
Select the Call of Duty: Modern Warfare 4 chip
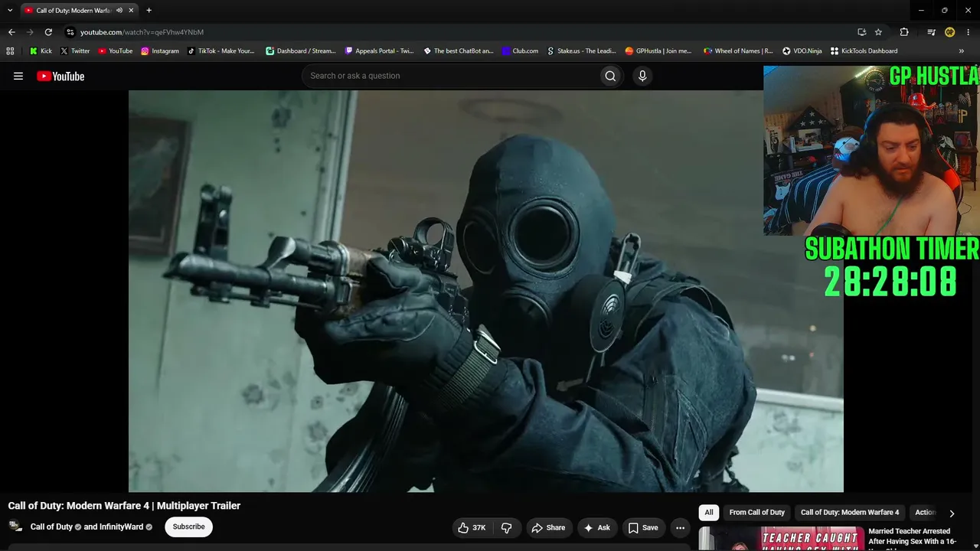coord(850,512)
